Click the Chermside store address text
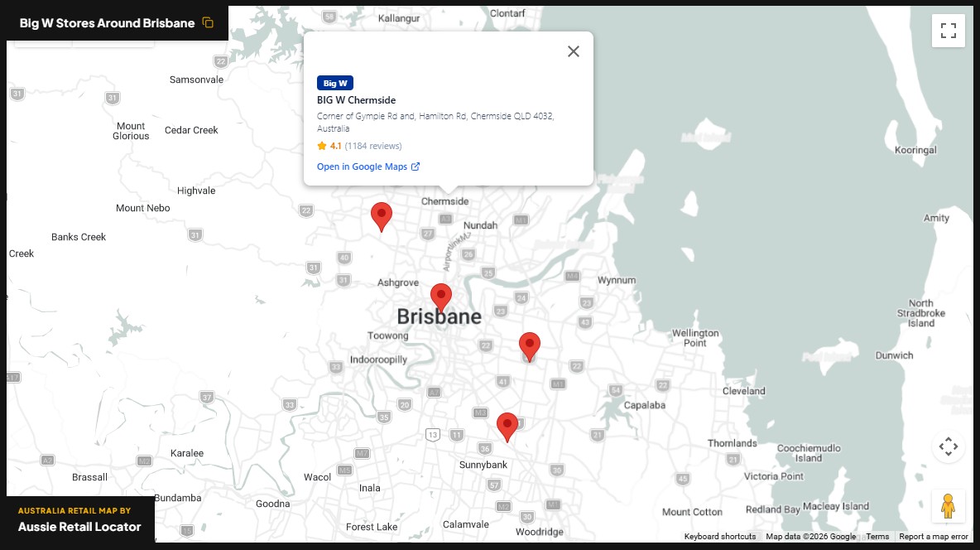Viewport: 980px width, 550px height. tap(435, 122)
